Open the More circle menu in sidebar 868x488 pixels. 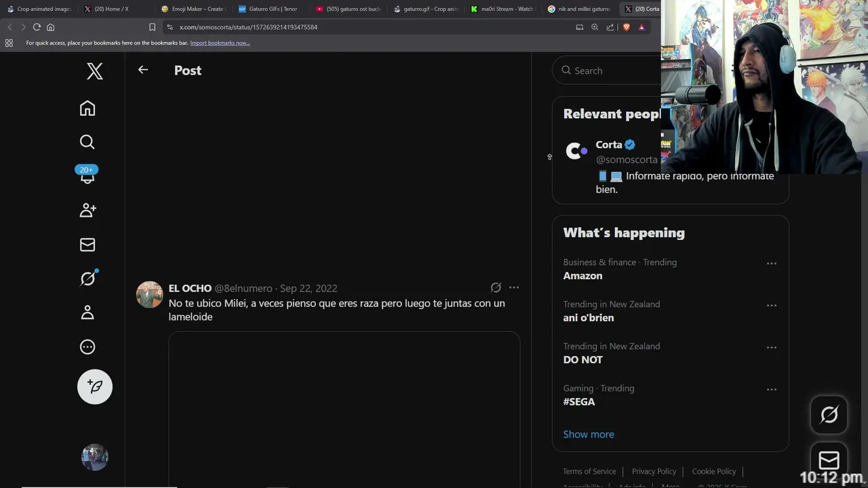[87, 347]
